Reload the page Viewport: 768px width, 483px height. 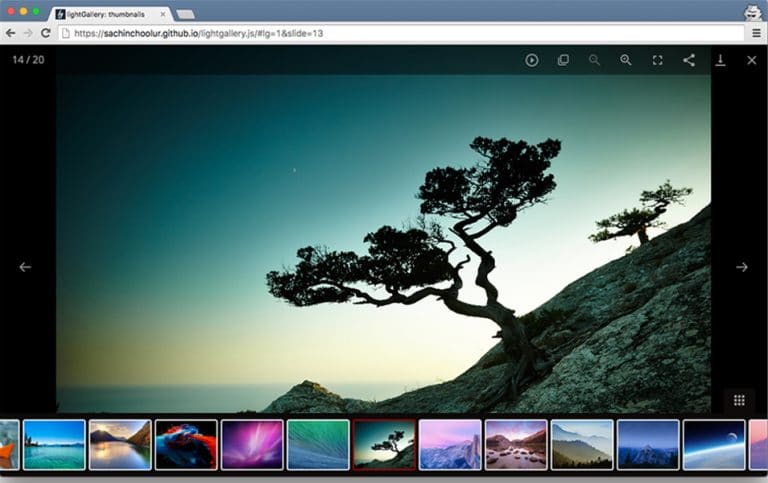(x=46, y=33)
